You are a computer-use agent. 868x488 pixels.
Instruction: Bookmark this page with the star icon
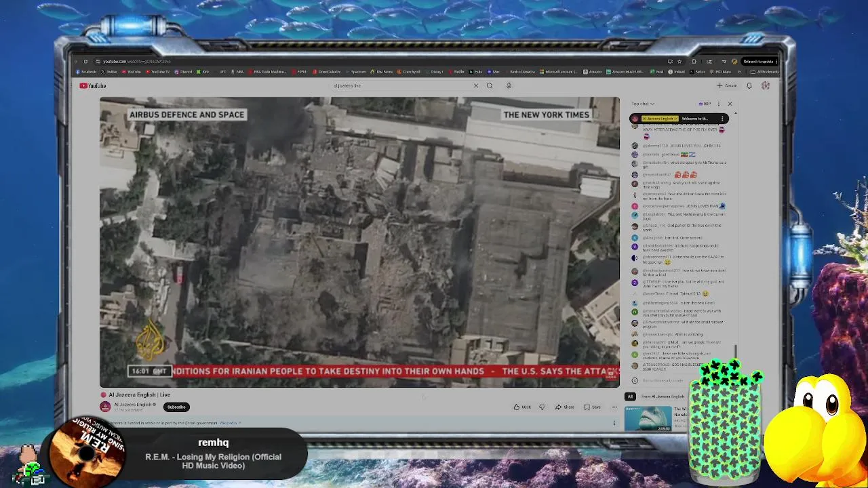pos(679,62)
